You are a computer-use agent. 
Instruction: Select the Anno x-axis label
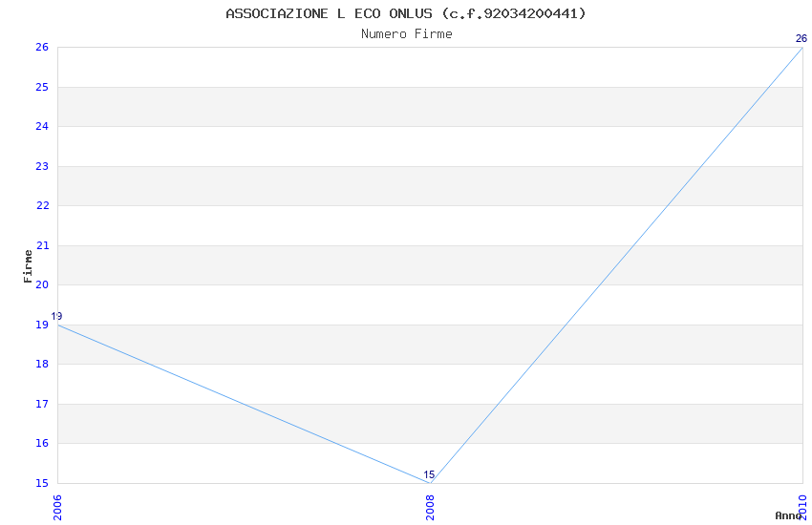tap(788, 515)
